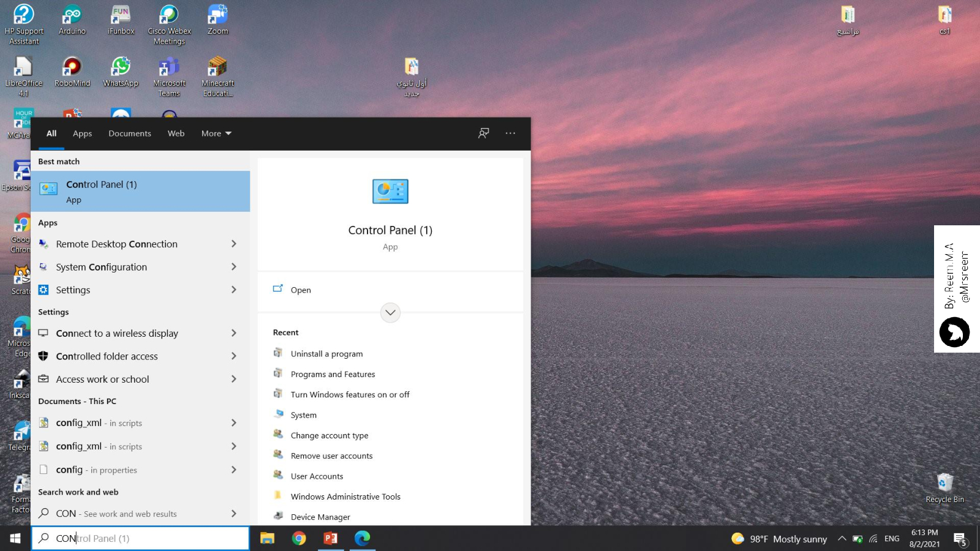This screenshot has width=980, height=551.
Task: Open the Recycle Bin desktop icon
Action: (944, 487)
